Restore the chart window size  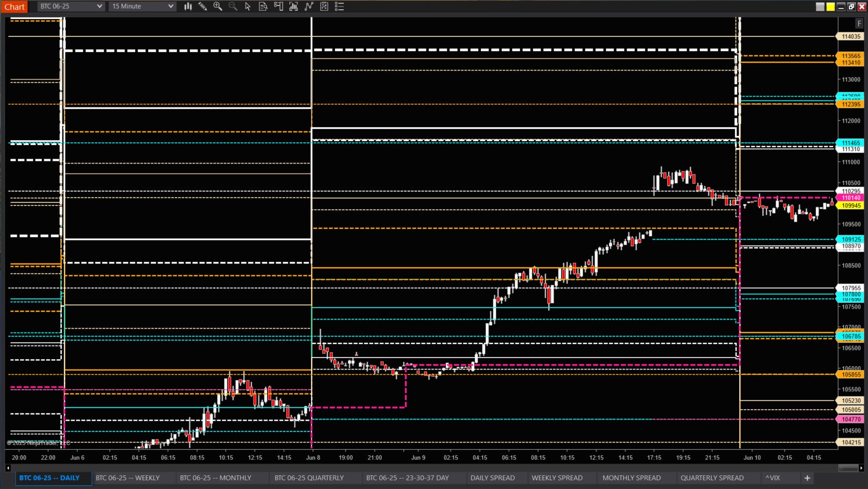point(851,7)
